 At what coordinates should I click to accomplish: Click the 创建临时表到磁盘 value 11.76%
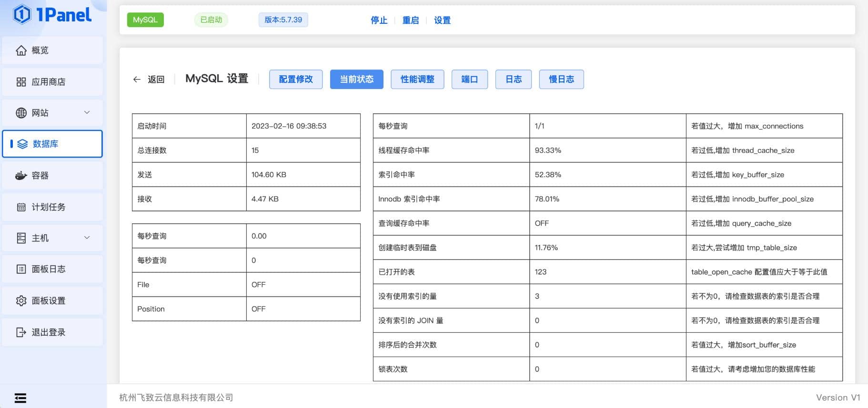point(546,248)
